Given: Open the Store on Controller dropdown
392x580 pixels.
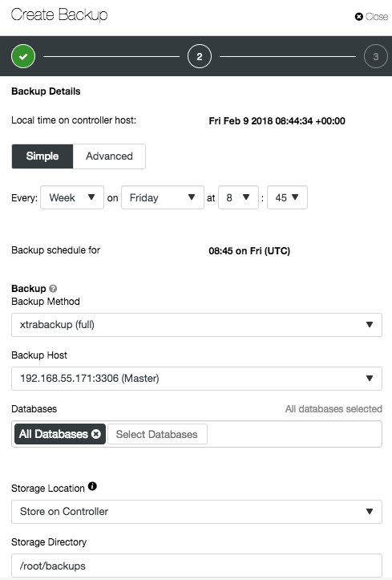Looking at the screenshot, I should (x=196, y=512).
